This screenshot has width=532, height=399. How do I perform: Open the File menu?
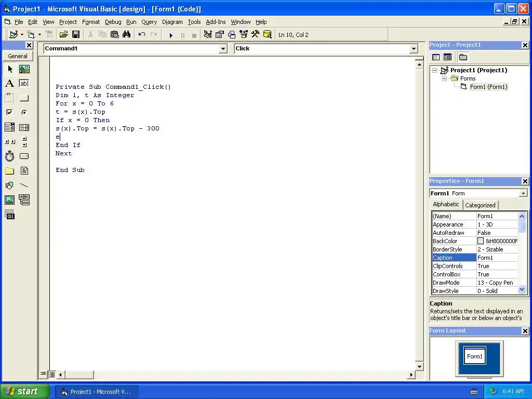coord(19,22)
